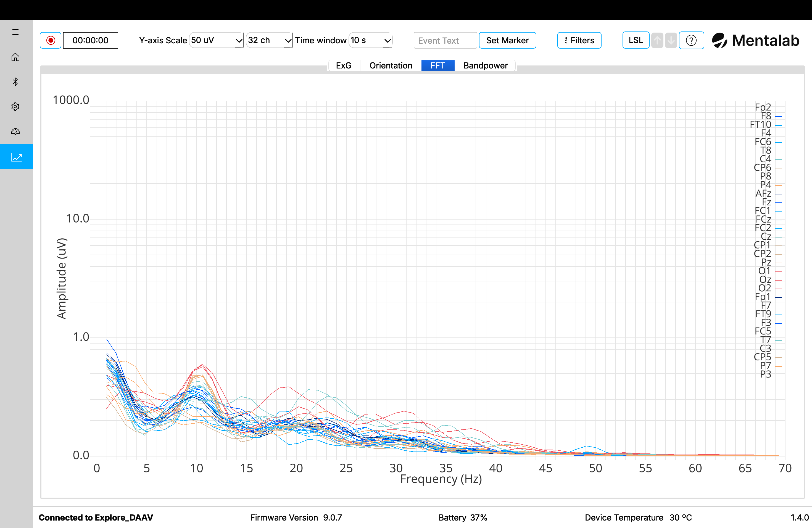Click the Oz legend color line

click(779, 280)
